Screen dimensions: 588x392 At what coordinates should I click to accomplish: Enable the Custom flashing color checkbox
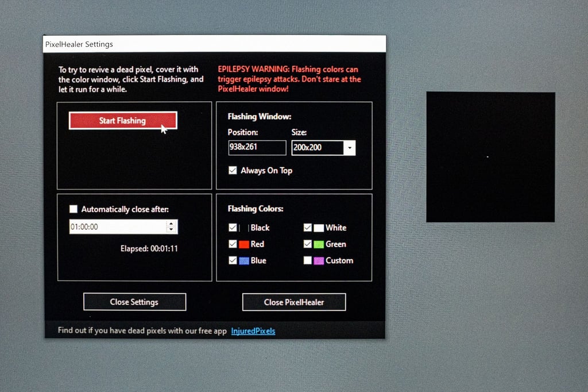point(308,260)
